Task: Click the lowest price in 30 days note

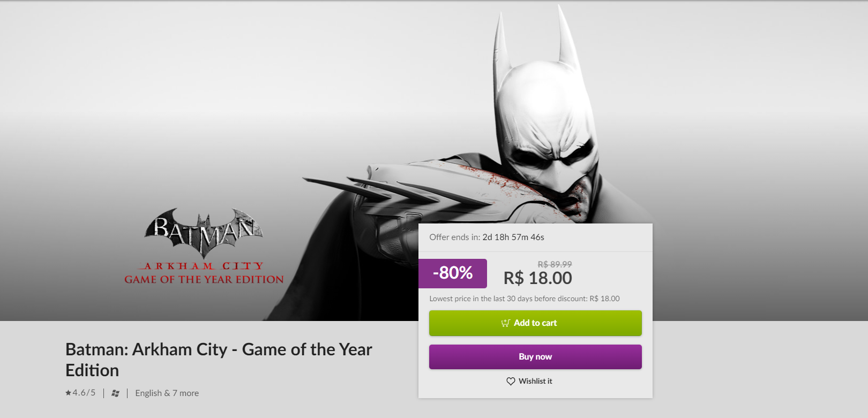Action: coord(525,298)
